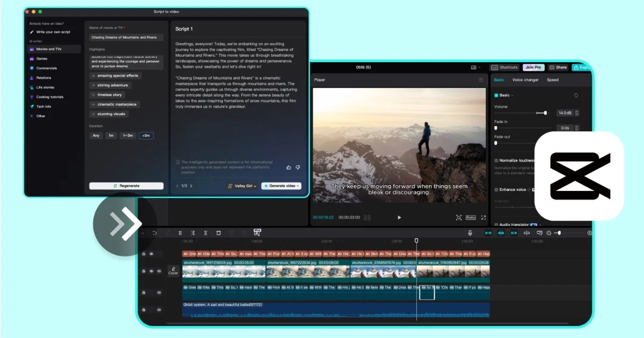Click the microphone record icon above timeline
Image resolution: width=644 pixels, height=338 pixels.
(x=470, y=233)
